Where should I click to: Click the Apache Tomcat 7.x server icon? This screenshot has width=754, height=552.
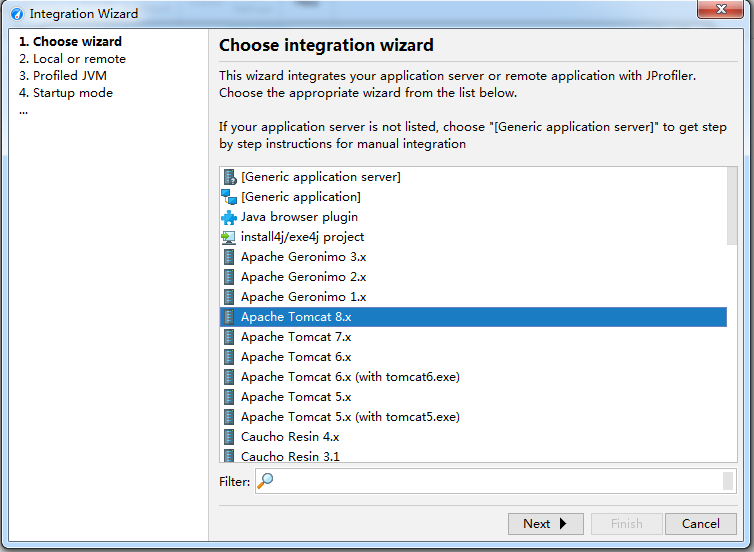[229, 337]
